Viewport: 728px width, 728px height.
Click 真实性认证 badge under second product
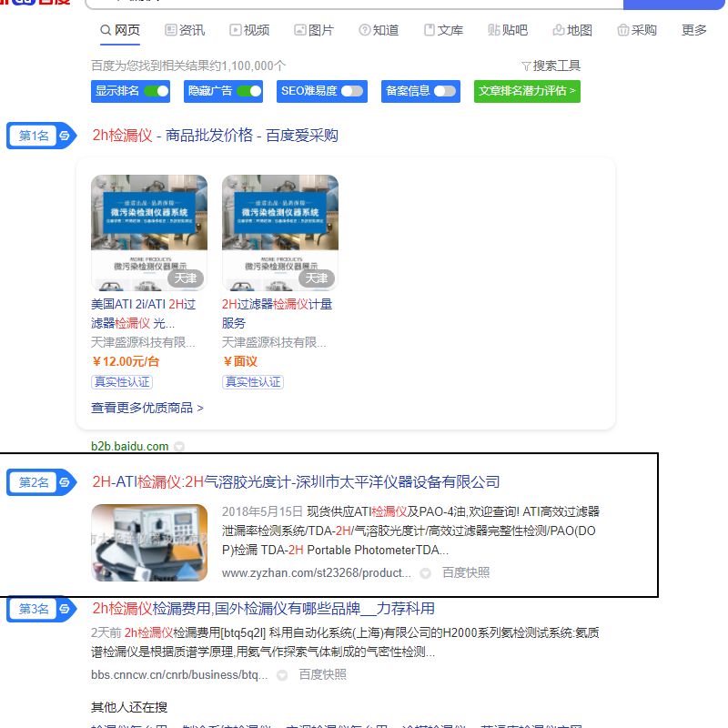(x=253, y=381)
